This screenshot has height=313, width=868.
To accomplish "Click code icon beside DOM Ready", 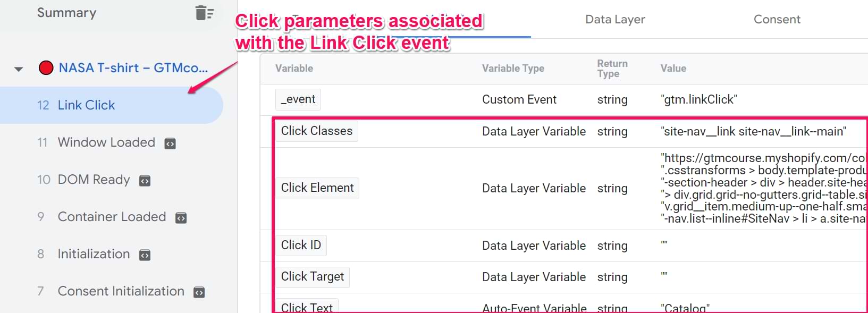I will (145, 181).
